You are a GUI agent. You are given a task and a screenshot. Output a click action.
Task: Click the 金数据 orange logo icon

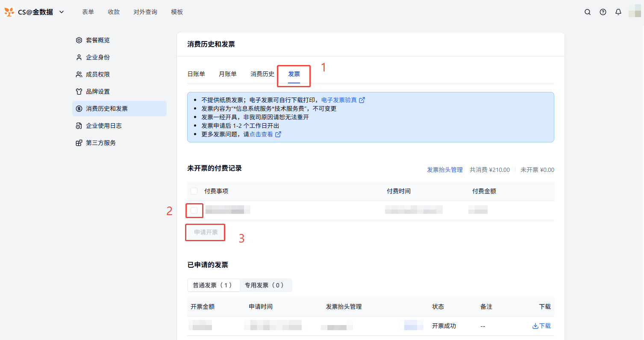[9, 12]
